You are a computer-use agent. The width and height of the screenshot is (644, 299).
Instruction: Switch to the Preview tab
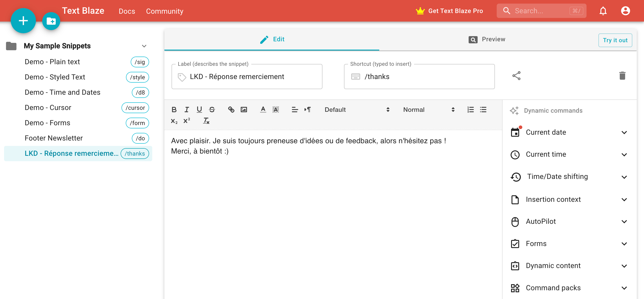[x=487, y=39]
